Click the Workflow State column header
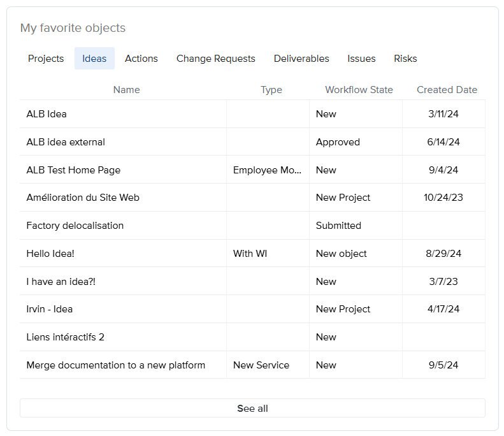The height and width of the screenshot is (436, 504). (x=359, y=90)
